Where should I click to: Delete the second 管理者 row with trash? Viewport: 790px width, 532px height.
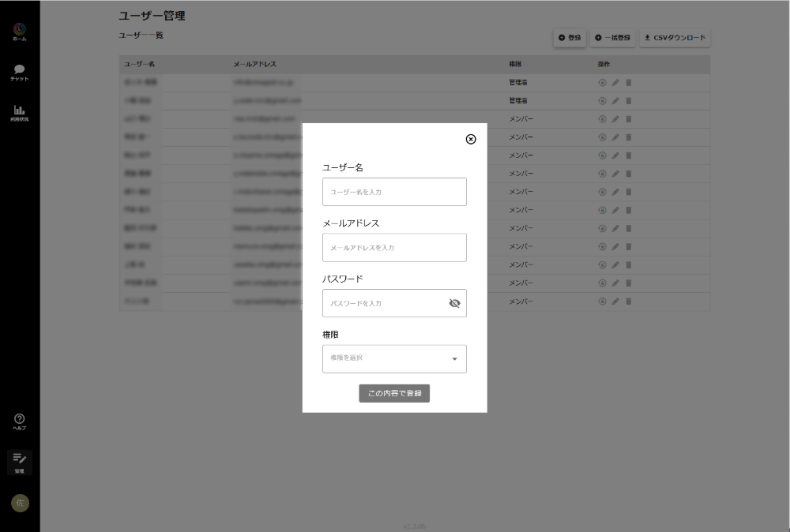[x=628, y=101]
